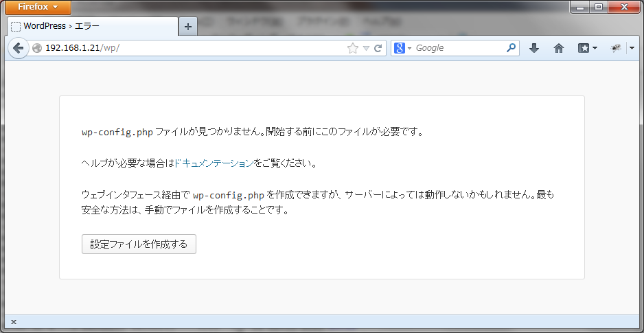The height and width of the screenshot is (333, 644).
Task: Maximize the Firefox window
Action: [x=599, y=8]
